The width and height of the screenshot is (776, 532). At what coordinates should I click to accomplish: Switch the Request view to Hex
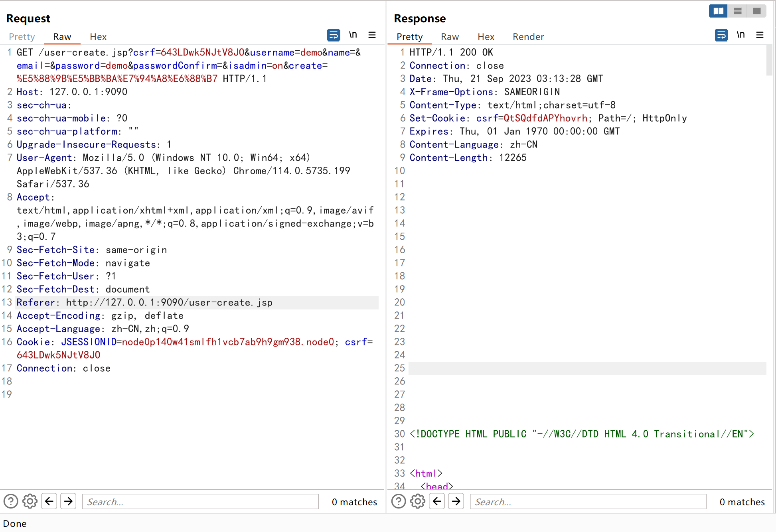[x=98, y=37]
